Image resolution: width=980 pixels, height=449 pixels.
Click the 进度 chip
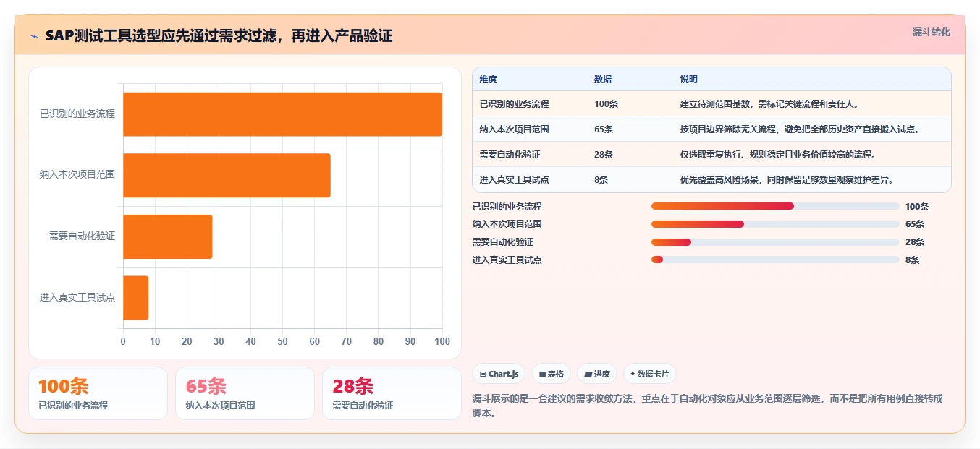point(597,374)
